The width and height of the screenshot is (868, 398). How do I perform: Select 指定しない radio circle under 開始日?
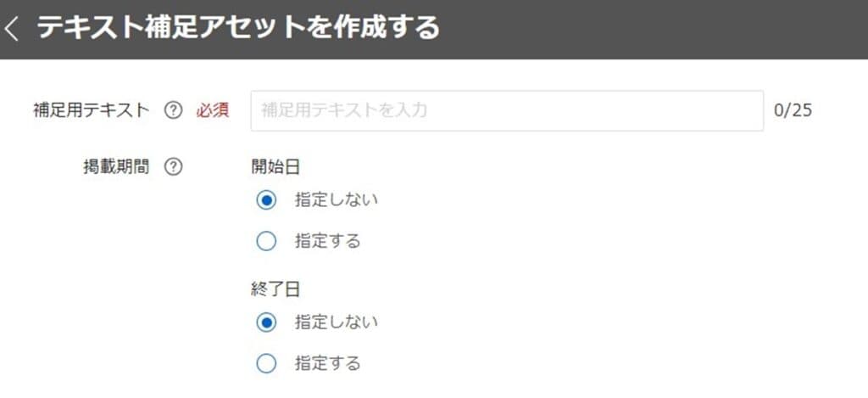[x=266, y=200]
